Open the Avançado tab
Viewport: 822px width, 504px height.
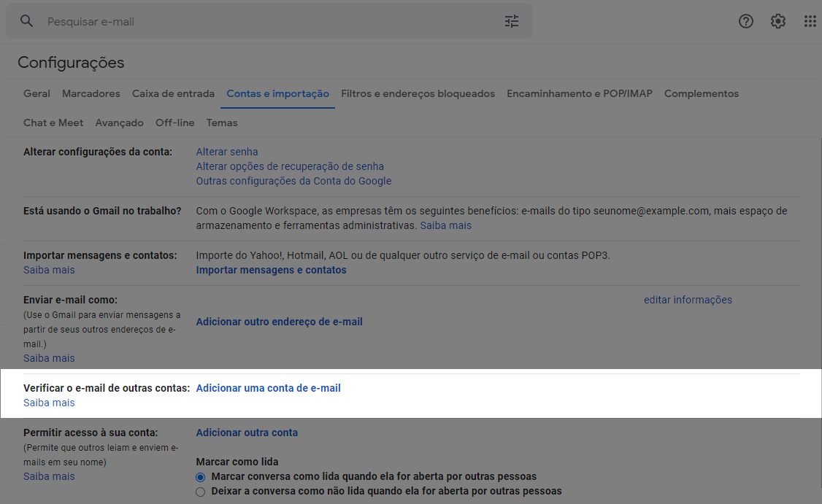click(x=120, y=123)
